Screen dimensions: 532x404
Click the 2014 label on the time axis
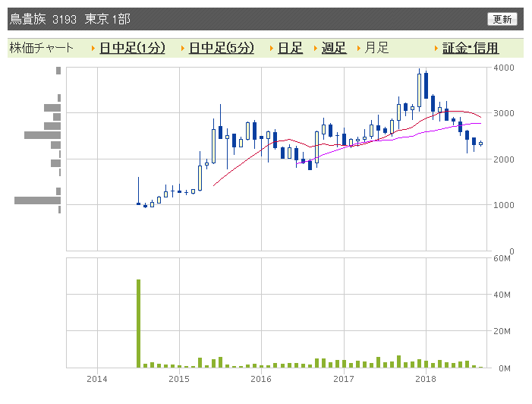click(x=97, y=379)
